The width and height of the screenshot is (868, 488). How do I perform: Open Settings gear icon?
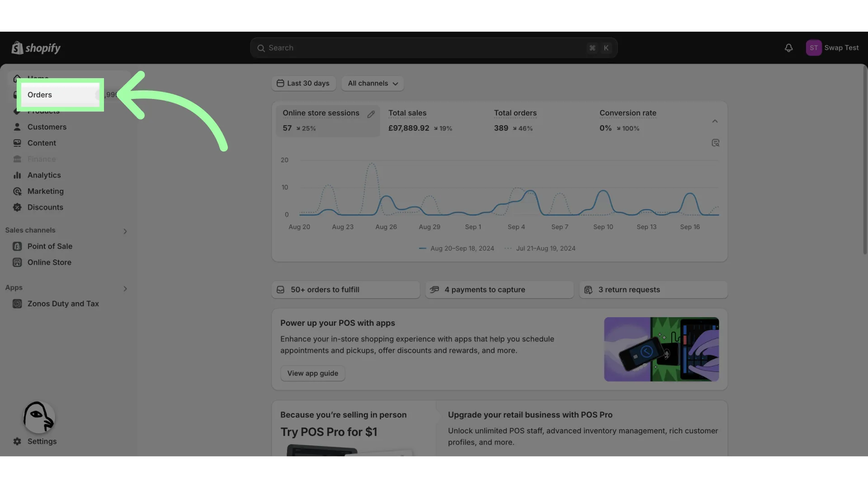tap(17, 441)
